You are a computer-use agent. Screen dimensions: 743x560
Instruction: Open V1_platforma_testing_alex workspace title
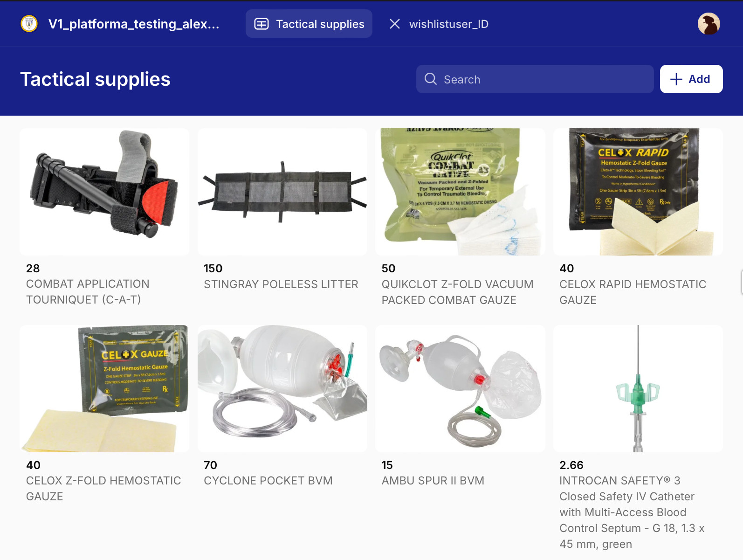pos(134,24)
